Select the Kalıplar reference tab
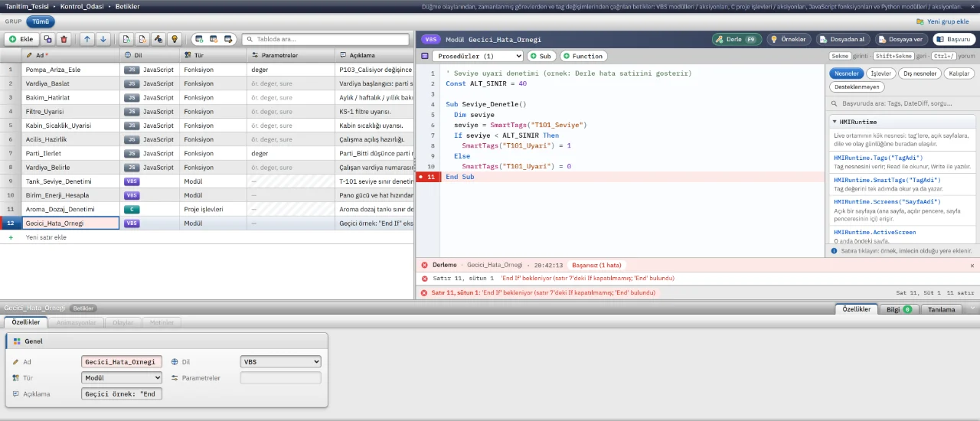980x421 pixels. (x=959, y=73)
